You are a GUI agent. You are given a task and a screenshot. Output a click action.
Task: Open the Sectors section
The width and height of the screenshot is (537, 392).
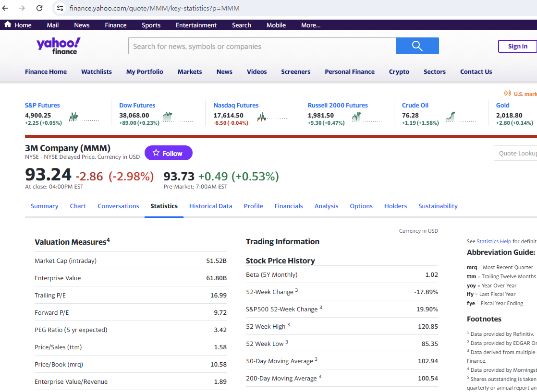coord(435,71)
